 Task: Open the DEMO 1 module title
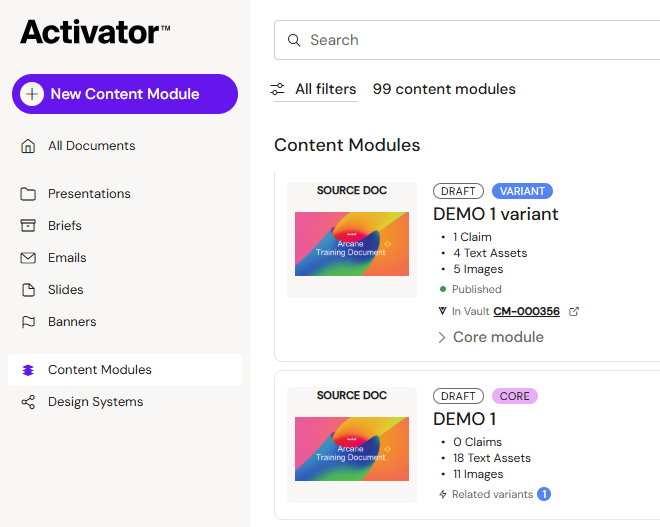[x=465, y=419]
